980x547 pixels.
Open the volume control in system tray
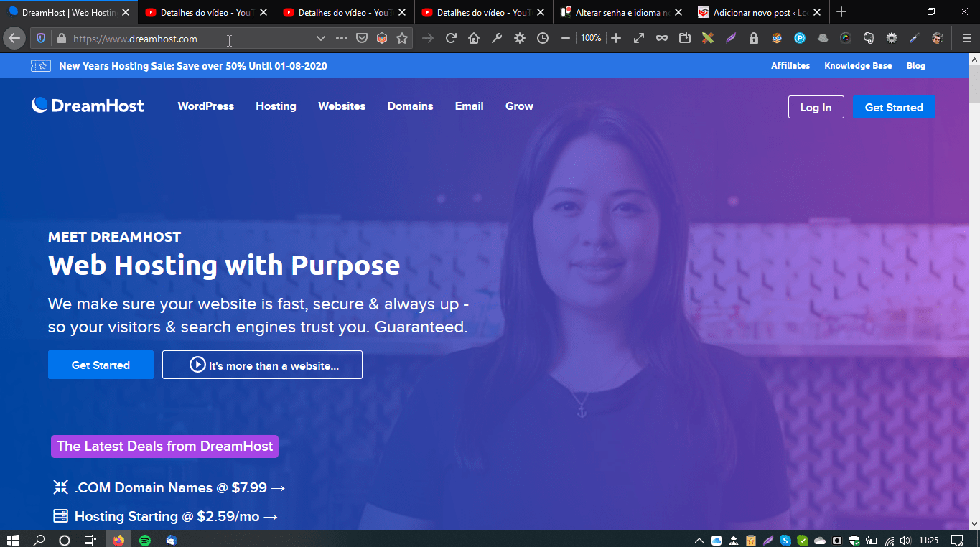point(905,540)
